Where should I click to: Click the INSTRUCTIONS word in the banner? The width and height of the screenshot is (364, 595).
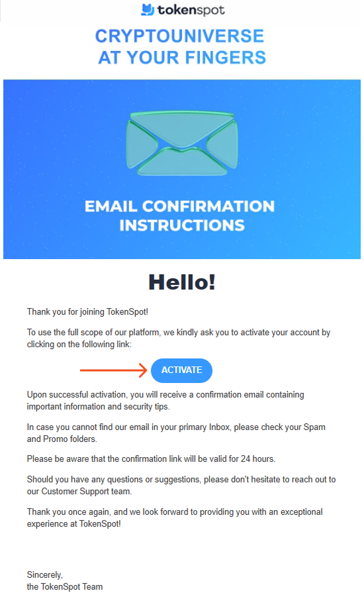click(x=182, y=225)
